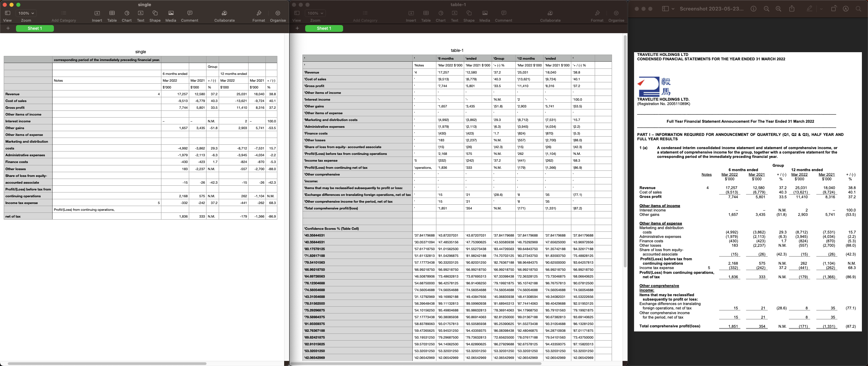Toggle Organise panel in single window
Viewport: 868px width, 366px height.
pyautogui.click(x=278, y=13)
